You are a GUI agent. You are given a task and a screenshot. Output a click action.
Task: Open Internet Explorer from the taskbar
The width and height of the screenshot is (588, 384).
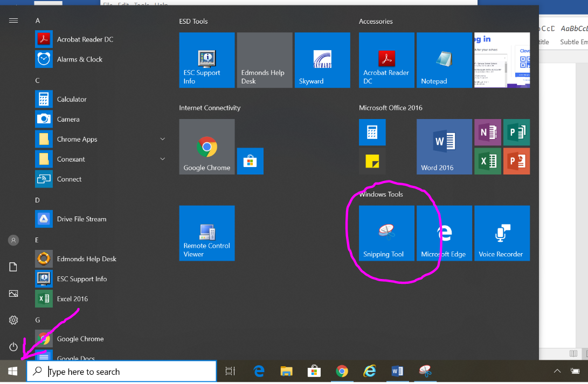coord(370,371)
